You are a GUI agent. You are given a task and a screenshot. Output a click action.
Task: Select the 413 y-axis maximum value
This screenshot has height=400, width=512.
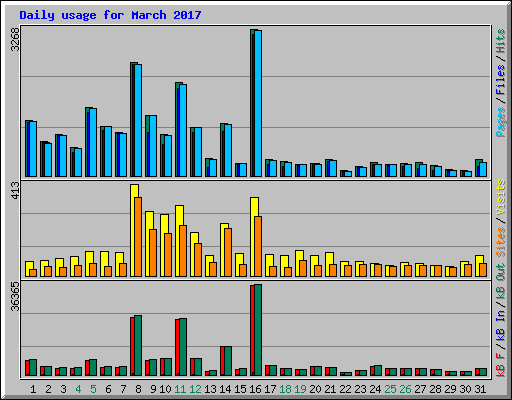(15, 191)
